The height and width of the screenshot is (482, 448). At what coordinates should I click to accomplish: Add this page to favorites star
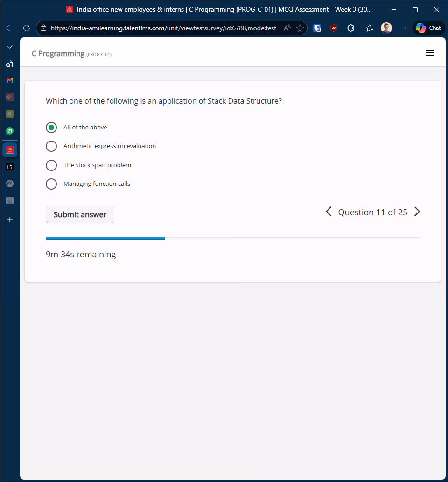pyautogui.click(x=300, y=28)
